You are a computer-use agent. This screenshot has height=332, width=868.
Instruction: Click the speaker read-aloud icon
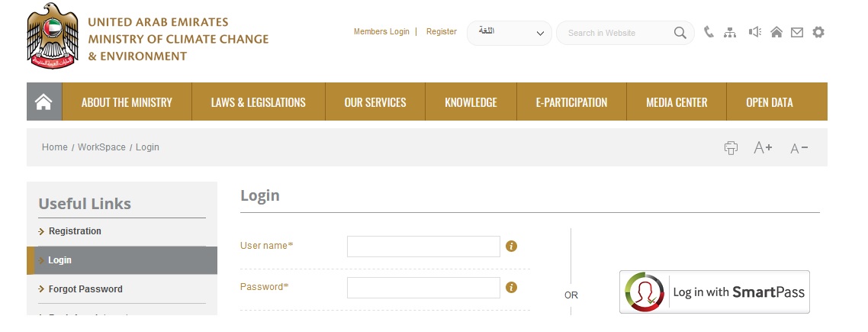tap(755, 32)
